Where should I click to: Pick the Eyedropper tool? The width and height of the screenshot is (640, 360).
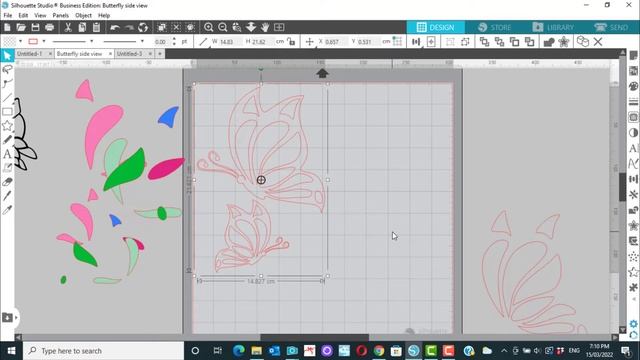click(x=7, y=210)
